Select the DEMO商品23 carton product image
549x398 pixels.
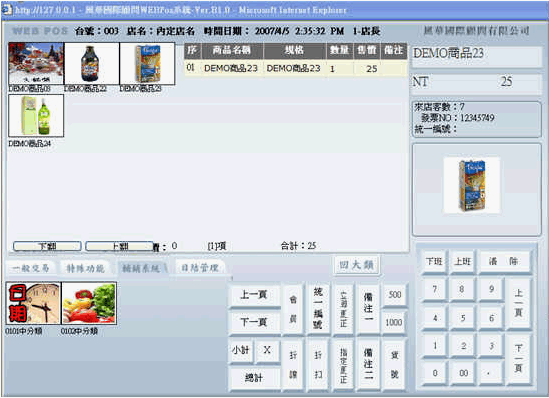[x=147, y=64]
